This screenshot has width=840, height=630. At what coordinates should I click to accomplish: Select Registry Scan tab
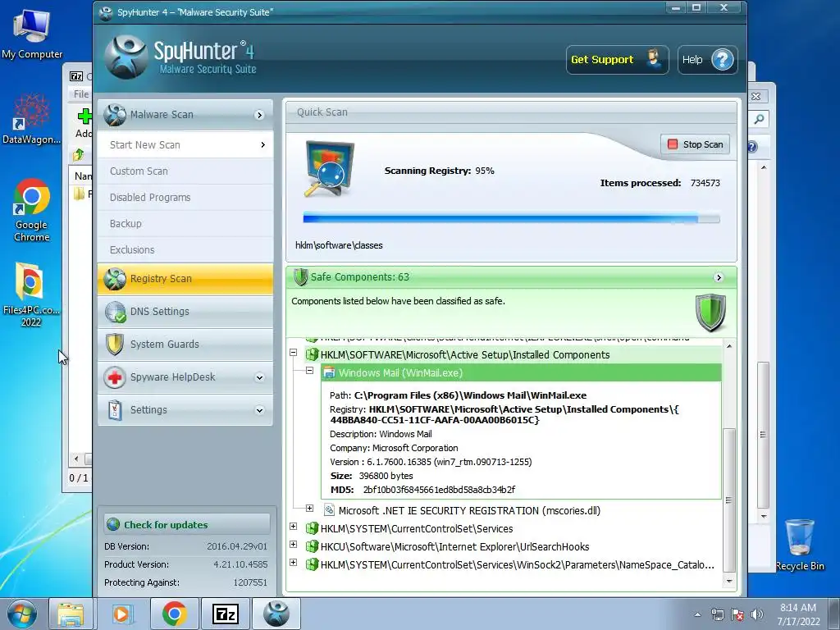185,279
